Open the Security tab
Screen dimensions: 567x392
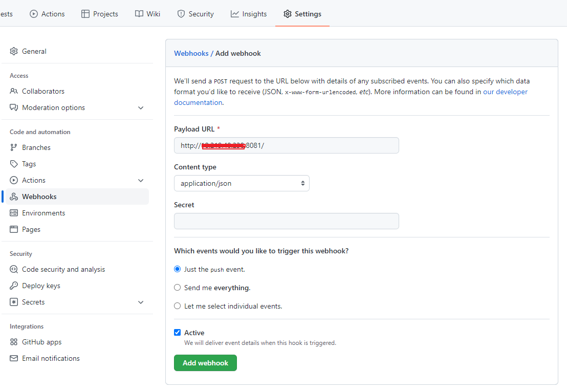tap(195, 14)
